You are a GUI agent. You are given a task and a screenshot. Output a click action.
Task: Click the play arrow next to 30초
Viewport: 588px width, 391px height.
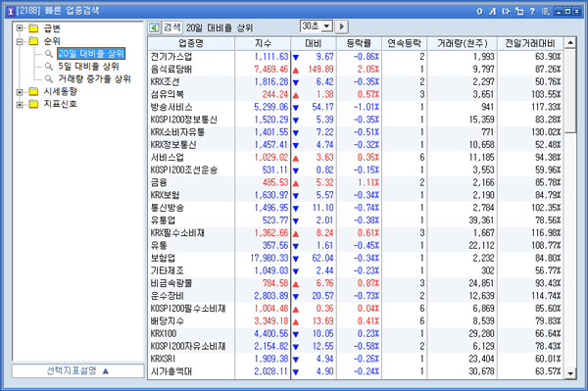point(341,26)
